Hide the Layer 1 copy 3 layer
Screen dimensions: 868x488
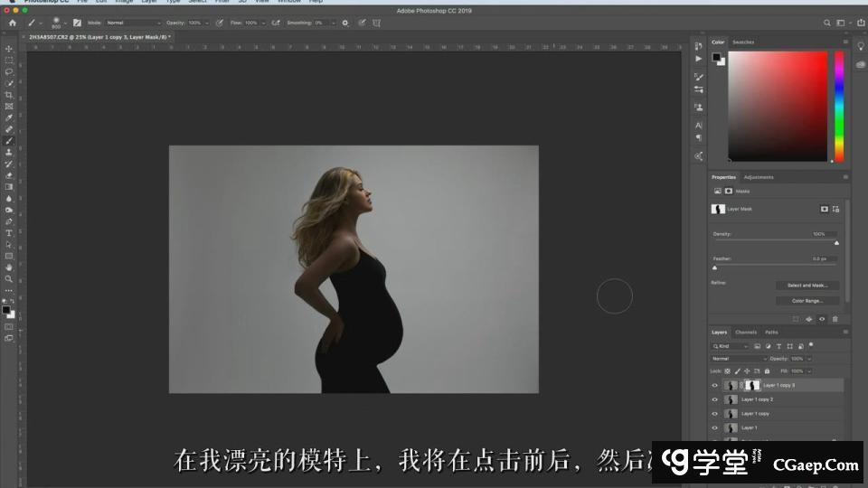[714, 385]
